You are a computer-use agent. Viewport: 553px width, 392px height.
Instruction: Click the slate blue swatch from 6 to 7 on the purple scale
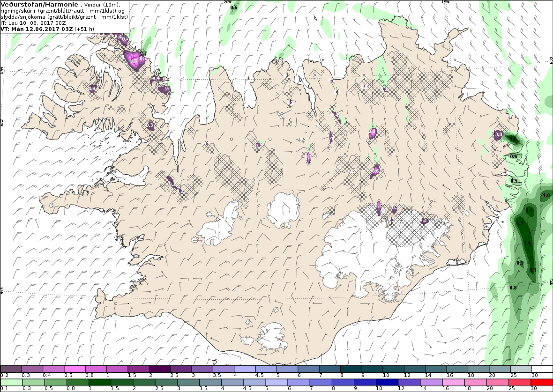[x=308, y=369]
